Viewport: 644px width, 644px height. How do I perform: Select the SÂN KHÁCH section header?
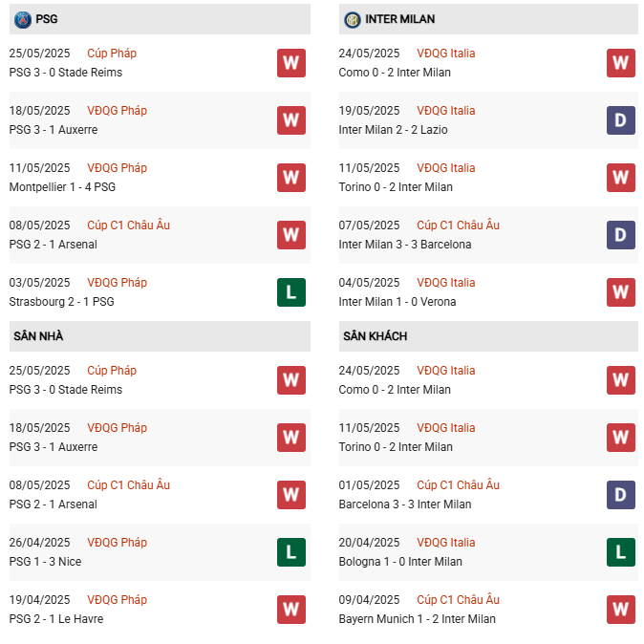point(488,336)
